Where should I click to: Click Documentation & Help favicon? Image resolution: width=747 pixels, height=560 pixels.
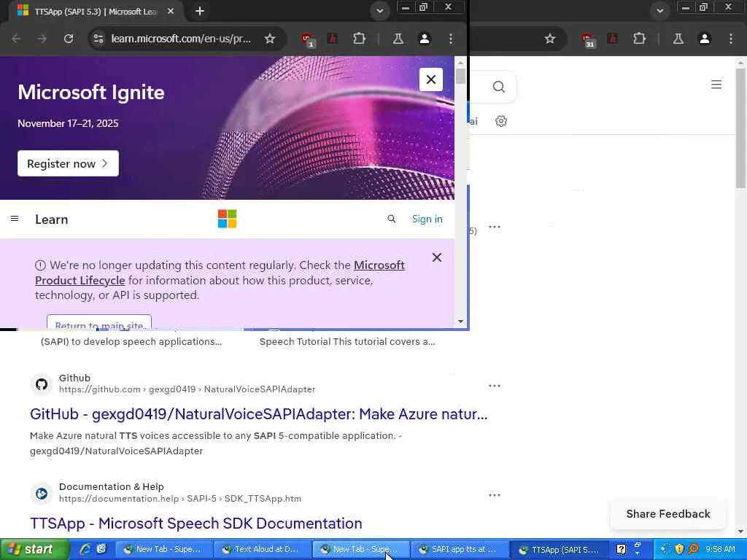(x=42, y=494)
